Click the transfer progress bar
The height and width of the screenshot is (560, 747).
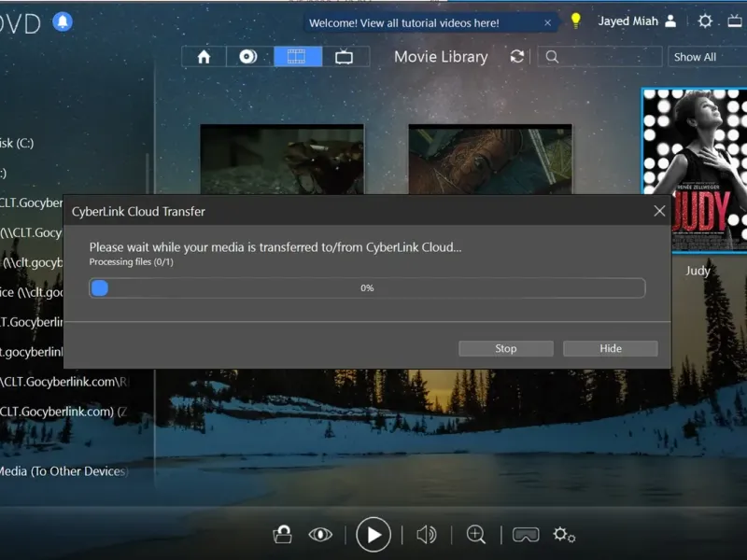367,288
